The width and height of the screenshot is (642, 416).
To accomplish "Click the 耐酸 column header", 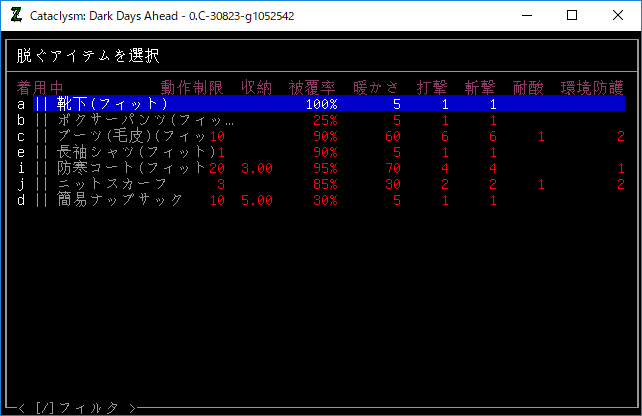I will pos(528,86).
